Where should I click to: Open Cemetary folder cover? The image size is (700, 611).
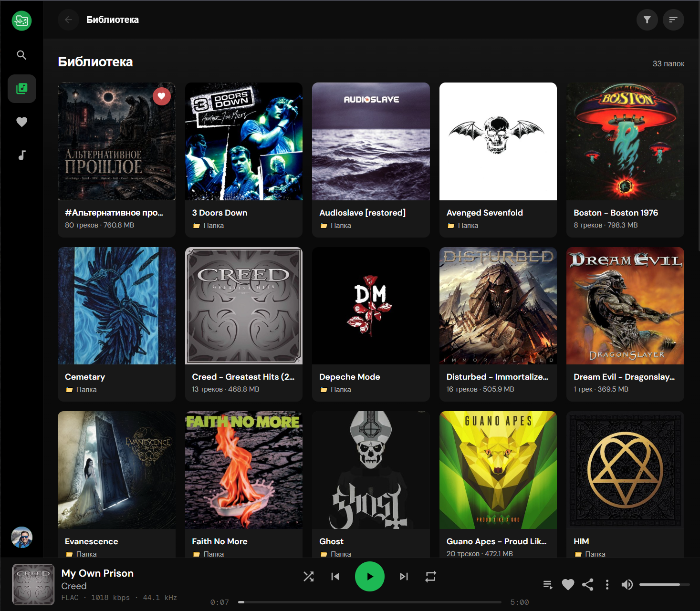point(116,306)
